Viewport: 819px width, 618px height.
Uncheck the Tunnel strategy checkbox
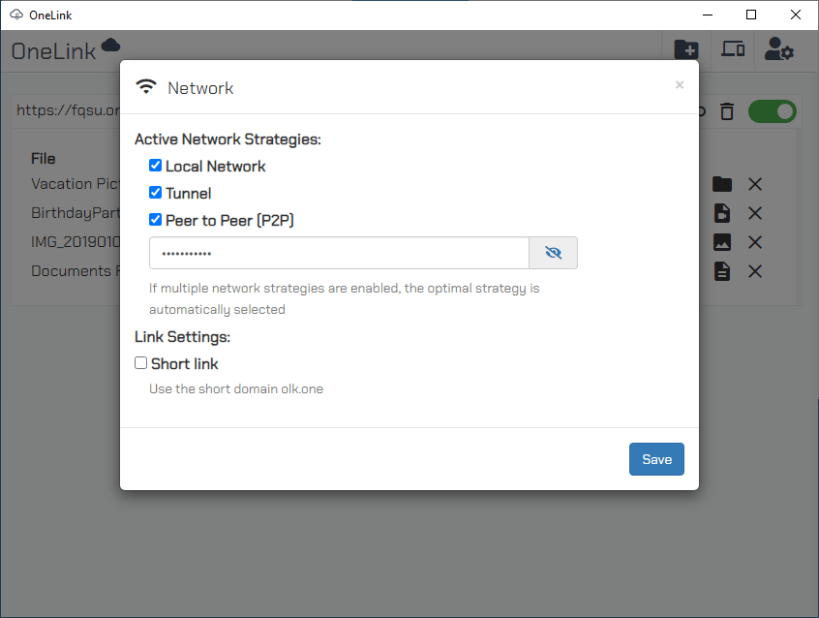155,193
